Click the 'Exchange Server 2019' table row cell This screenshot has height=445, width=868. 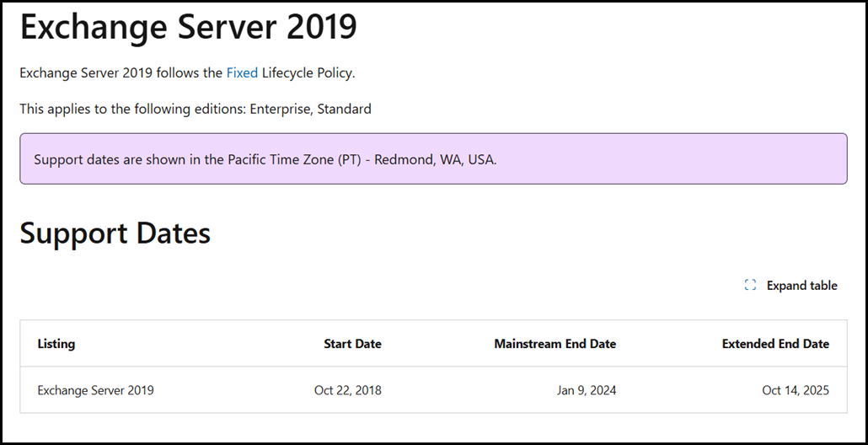click(x=96, y=390)
